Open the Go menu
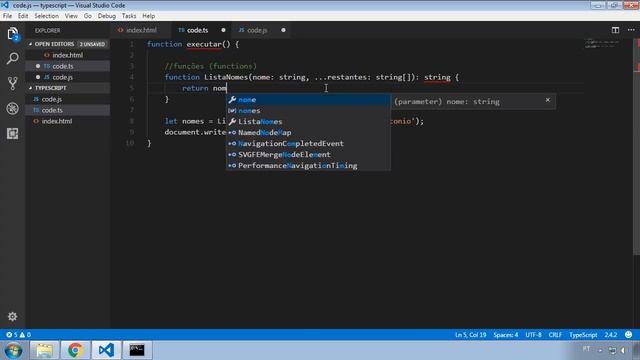This screenshot has height=360, width=640. pos(88,16)
